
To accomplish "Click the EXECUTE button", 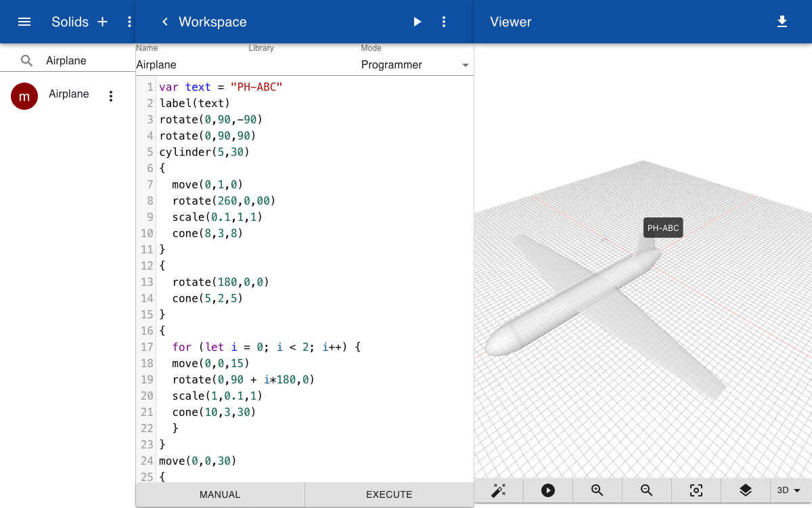I will click(x=389, y=494).
